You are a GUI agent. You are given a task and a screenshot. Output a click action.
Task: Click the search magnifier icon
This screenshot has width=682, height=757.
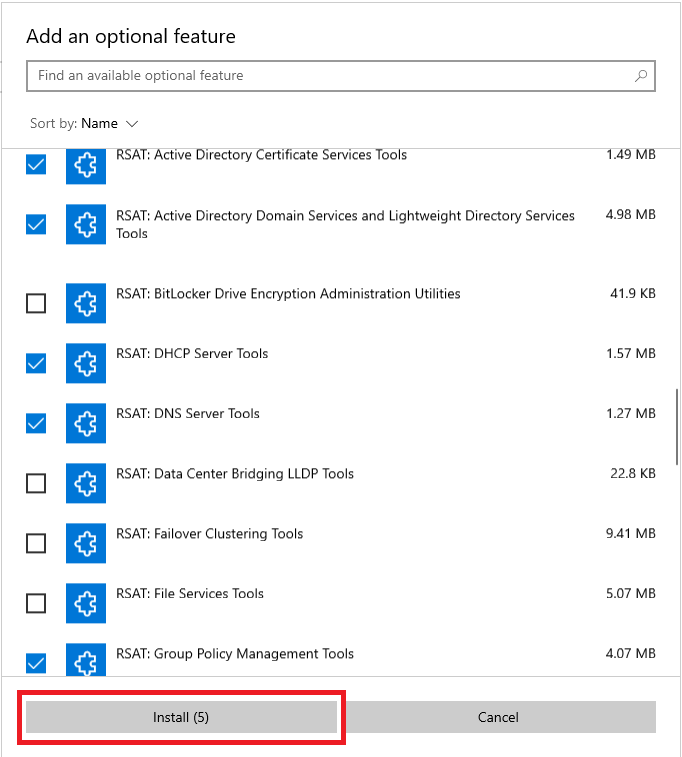coord(641,76)
